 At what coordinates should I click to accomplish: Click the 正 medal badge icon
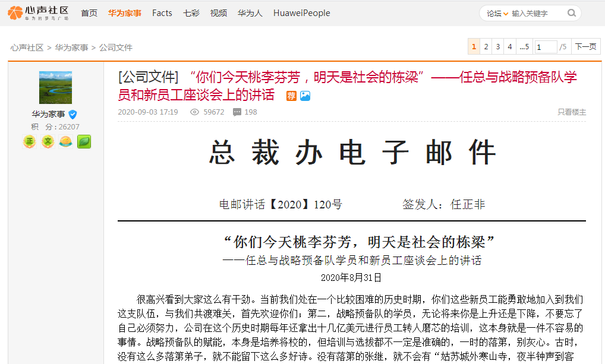30,141
